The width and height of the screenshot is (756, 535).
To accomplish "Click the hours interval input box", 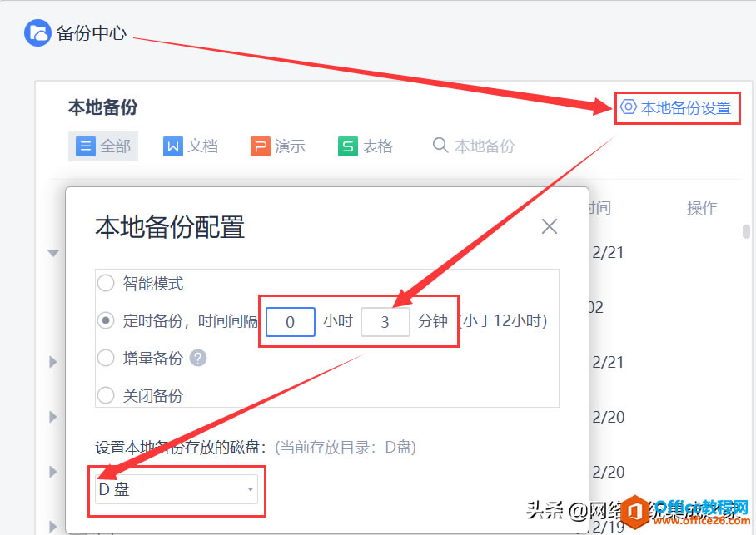I will click(x=291, y=321).
